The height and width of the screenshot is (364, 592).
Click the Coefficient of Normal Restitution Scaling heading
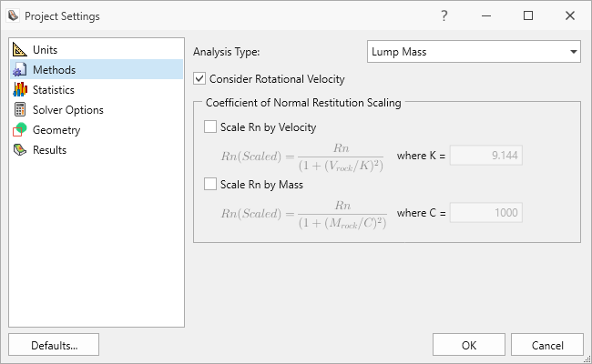click(303, 103)
